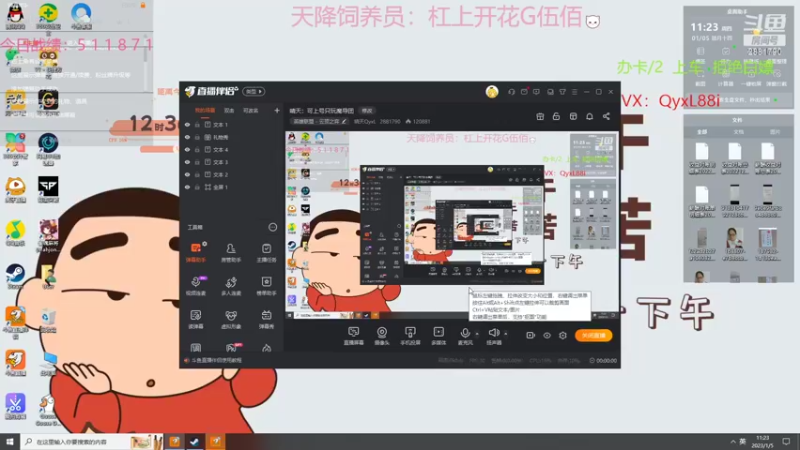Click the user avatar in title bar
This screenshot has height=450, width=800.
[492, 92]
